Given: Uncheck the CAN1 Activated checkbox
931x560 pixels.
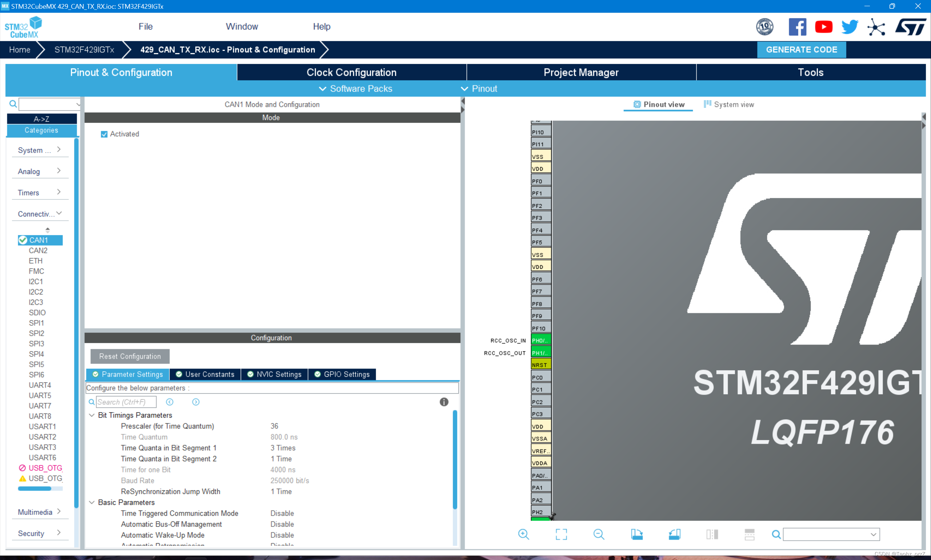Looking at the screenshot, I should pyautogui.click(x=104, y=134).
